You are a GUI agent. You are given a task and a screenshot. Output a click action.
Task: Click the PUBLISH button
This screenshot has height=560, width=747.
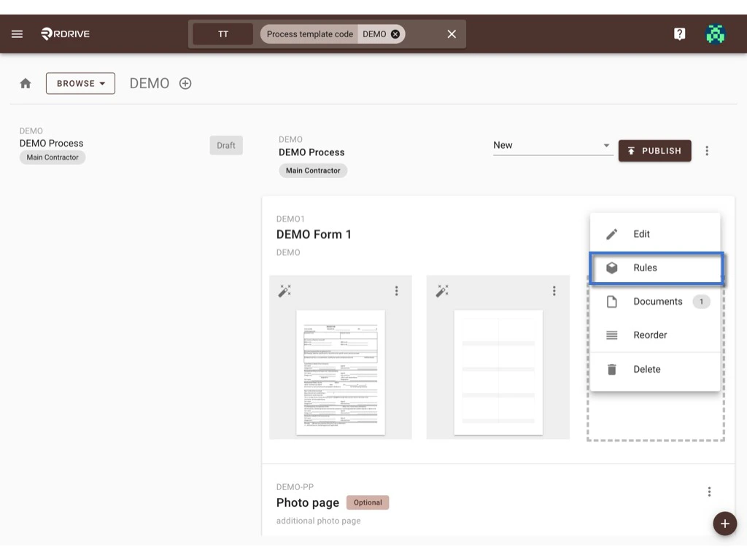pyautogui.click(x=654, y=150)
